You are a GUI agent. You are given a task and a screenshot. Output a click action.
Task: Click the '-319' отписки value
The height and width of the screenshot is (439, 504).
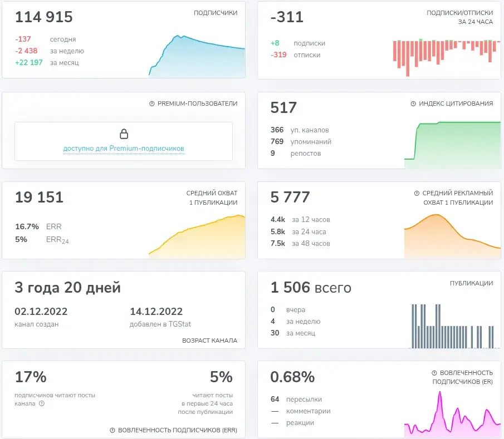278,55
